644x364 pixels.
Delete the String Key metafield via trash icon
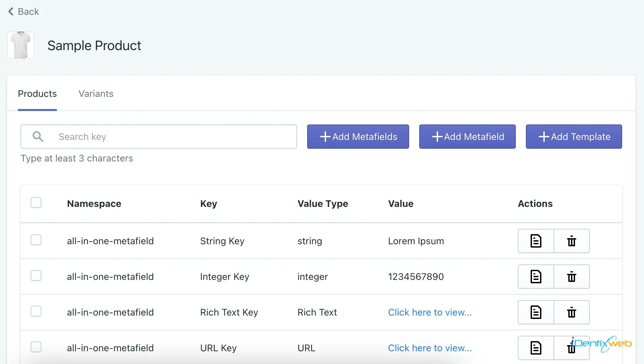pyautogui.click(x=571, y=241)
